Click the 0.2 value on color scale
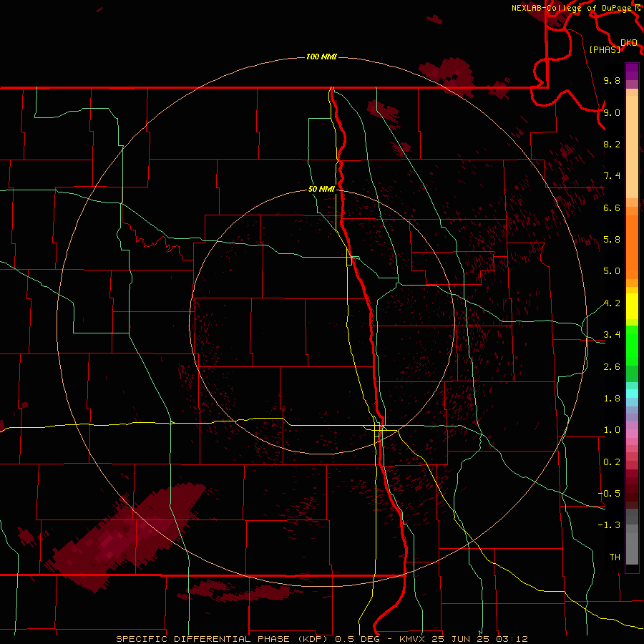Screen dimensions: 644x644 [x=612, y=462]
